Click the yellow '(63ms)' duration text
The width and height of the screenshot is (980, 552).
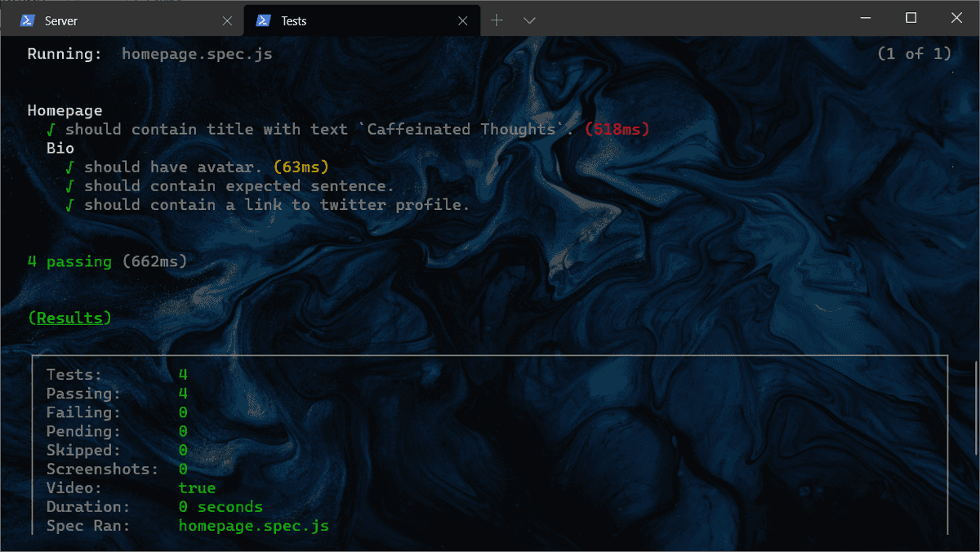pyautogui.click(x=302, y=167)
